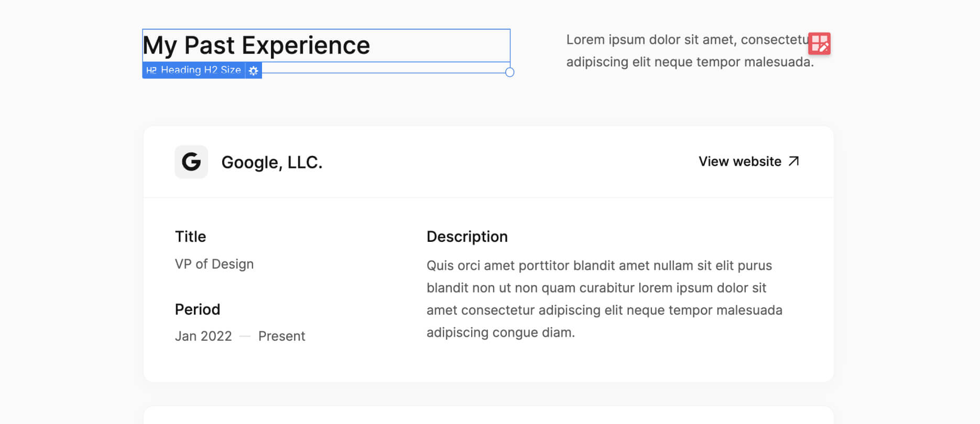Click the Present end date
The width and height of the screenshot is (980, 424).
click(282, 336)
